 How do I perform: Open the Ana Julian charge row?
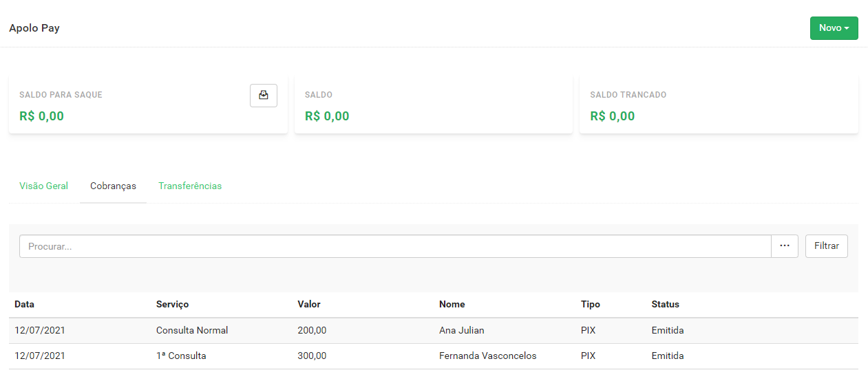coord(434,331)
